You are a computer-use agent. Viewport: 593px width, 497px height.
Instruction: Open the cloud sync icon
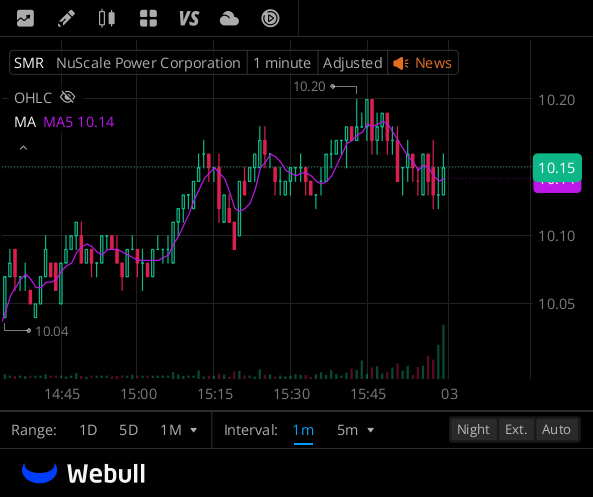229,18
